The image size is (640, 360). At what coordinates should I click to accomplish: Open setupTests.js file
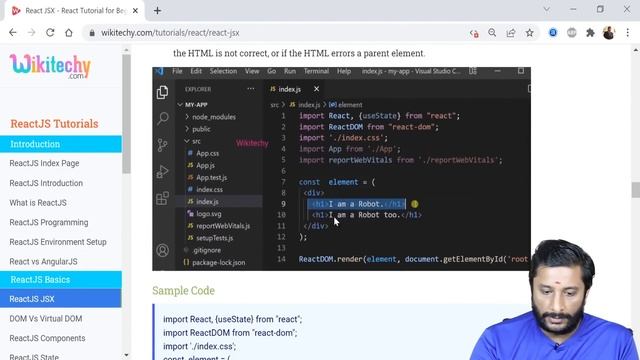click(x=211, y=238)
